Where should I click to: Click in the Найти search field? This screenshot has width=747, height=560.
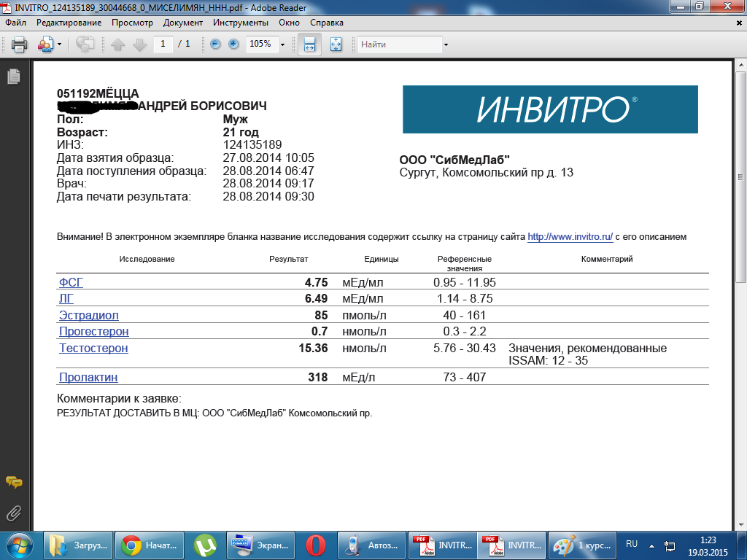[400, 44]
